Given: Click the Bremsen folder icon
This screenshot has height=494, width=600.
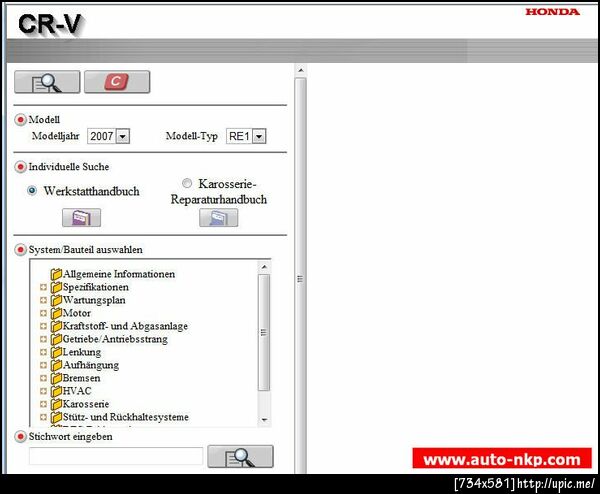Looking at the screenshot, I should coord(56,378).
